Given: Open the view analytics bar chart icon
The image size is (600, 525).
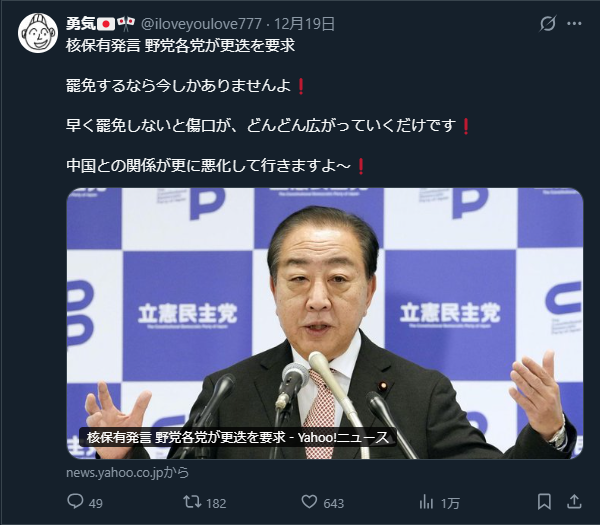Looking at the screenshot, I should coord(426,502).
